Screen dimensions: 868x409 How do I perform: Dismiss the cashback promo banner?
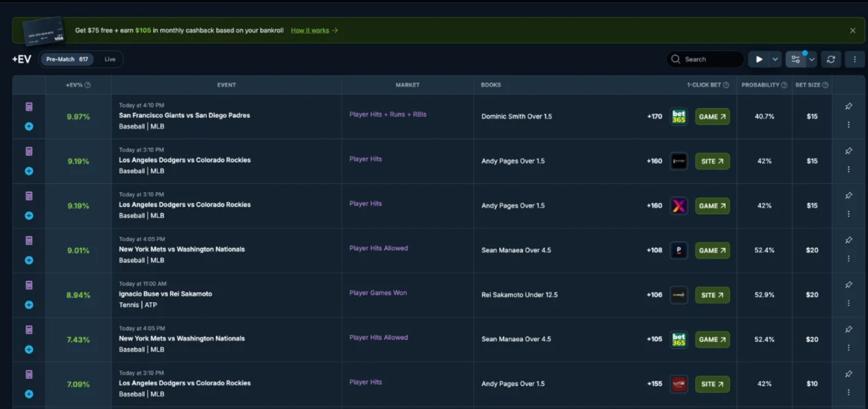point(853,30)
